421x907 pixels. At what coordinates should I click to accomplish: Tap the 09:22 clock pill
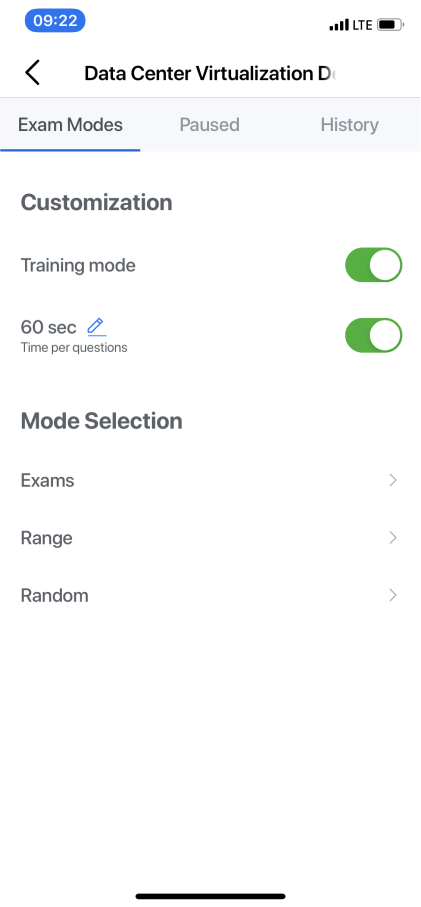pyautogui.click(x=55, y=21)
